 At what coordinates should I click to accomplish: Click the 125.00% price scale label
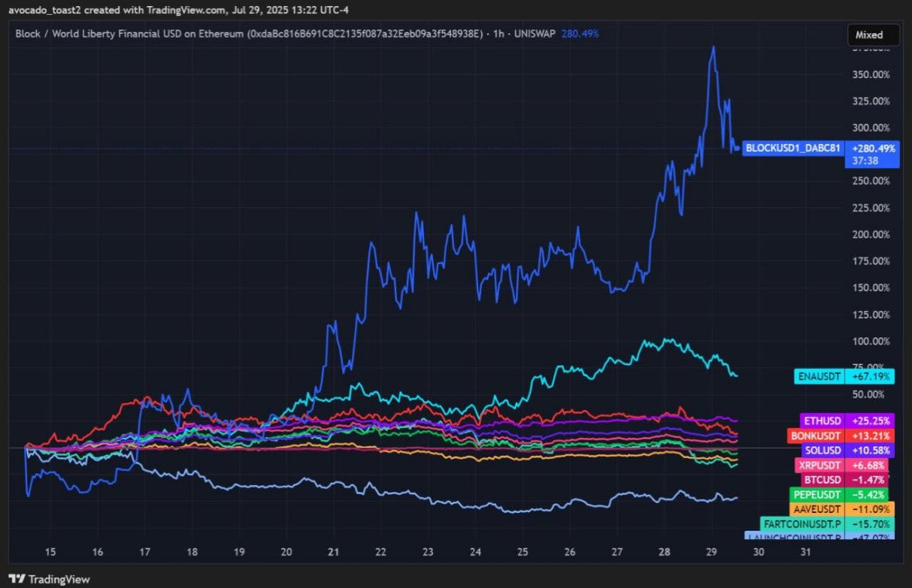871,315
